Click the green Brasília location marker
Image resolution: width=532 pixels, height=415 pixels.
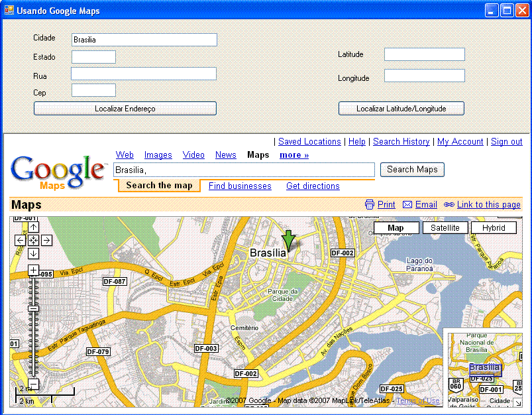(x=288, y=241)
